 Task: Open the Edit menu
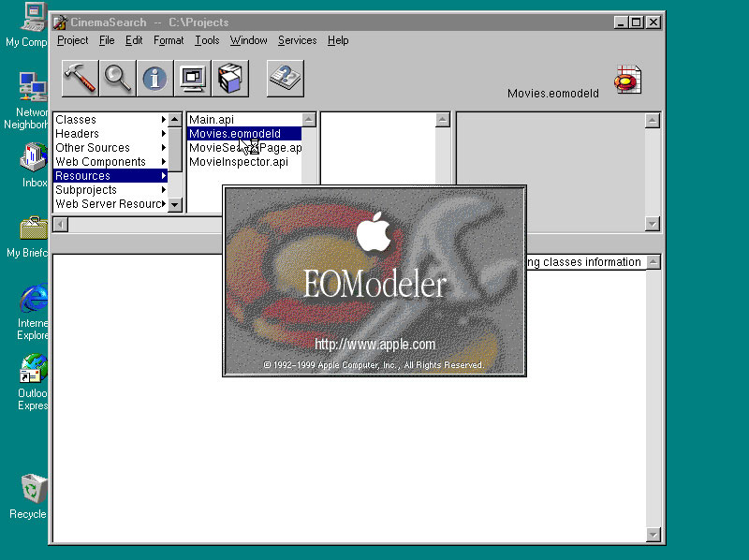click(134, 40)
